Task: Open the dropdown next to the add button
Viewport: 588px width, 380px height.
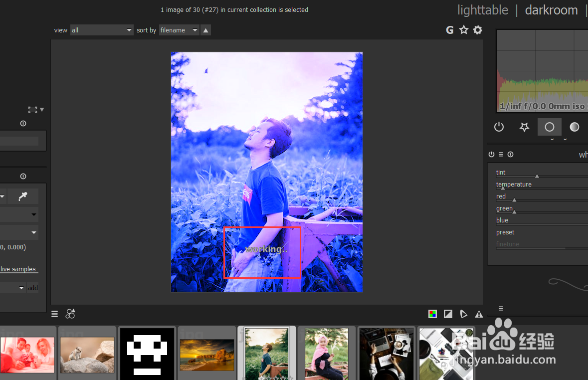Action: (x=12, y=288)
